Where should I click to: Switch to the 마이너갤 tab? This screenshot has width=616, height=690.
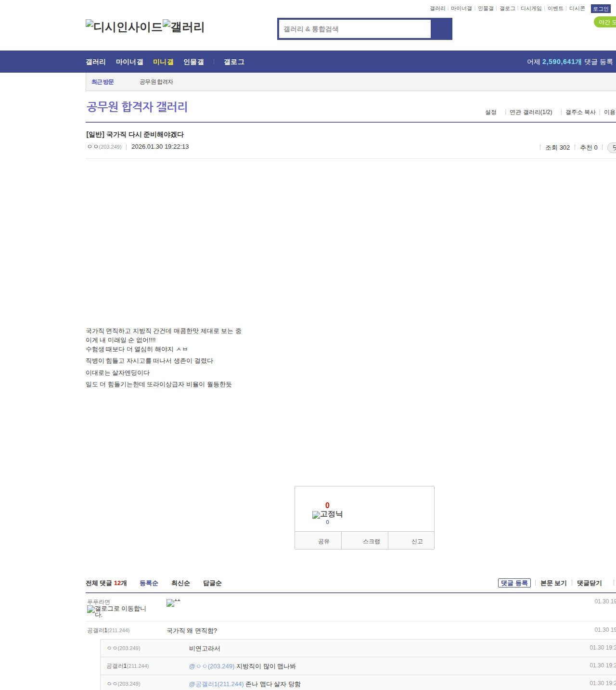[129, 62]
